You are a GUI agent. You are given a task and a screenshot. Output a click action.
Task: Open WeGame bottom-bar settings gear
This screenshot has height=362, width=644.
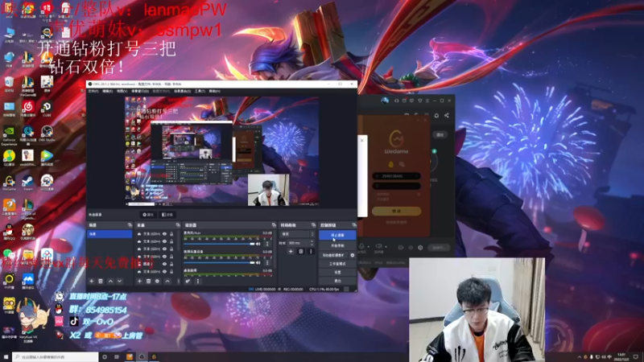[420, 248]
